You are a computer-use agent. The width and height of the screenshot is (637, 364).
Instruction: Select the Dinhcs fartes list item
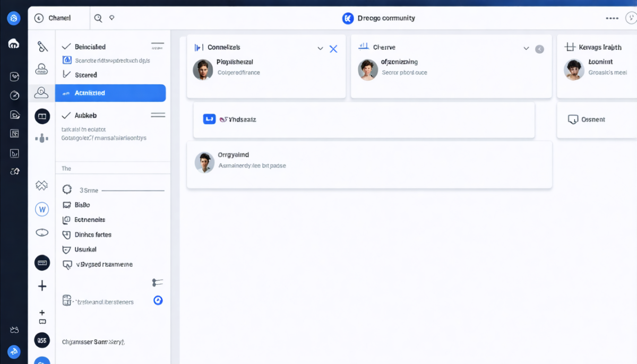pyautogui.click(x=93, y=235)
